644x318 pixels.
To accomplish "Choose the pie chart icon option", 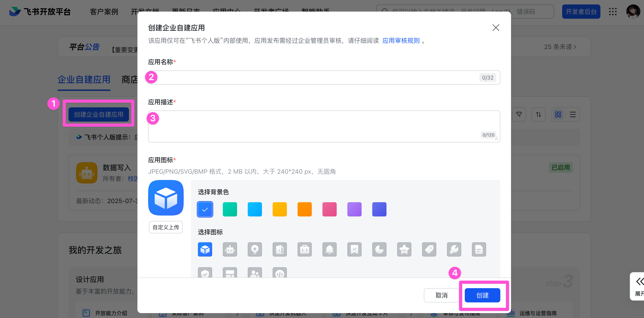I will (x=379, y=249).
